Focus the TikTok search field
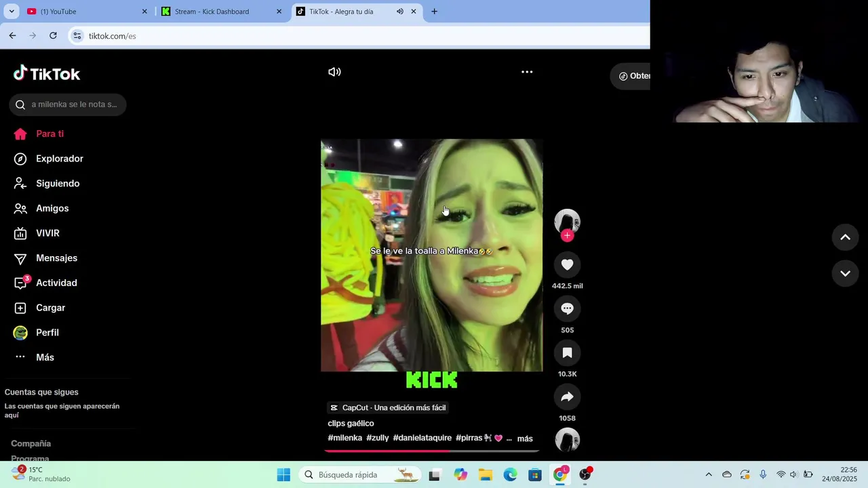Screen dimensions: 868x488 click(x=68, y=104)
